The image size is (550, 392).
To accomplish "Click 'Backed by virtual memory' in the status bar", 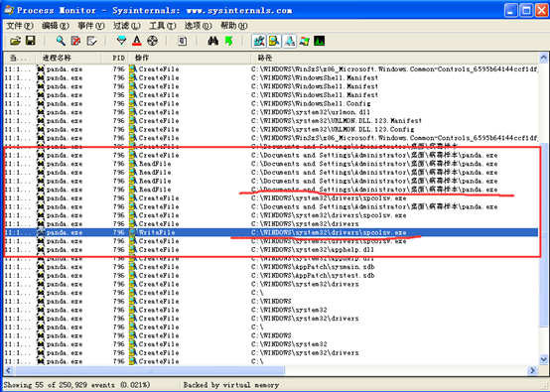I will pyautogui.click(x=231, y=385).
